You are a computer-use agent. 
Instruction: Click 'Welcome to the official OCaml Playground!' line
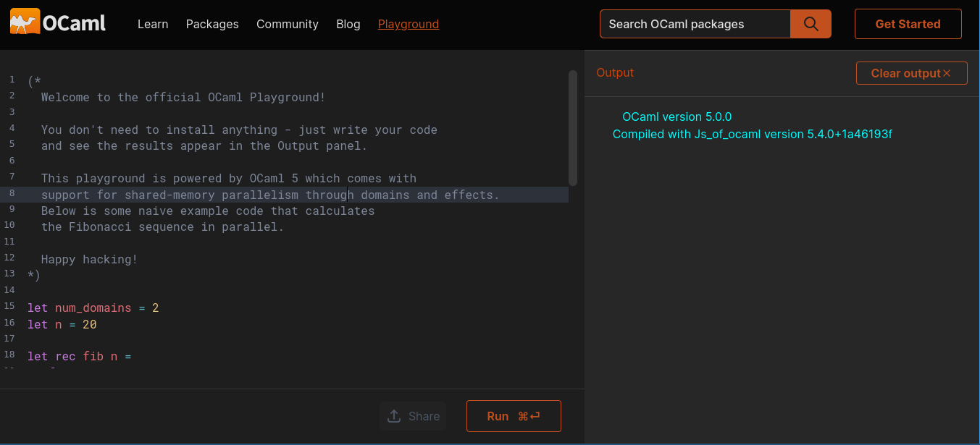point(183,97)
